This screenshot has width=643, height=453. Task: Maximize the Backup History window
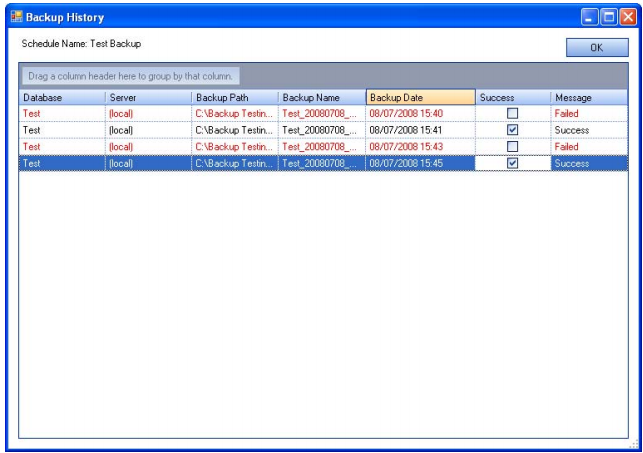pos(609,17)
